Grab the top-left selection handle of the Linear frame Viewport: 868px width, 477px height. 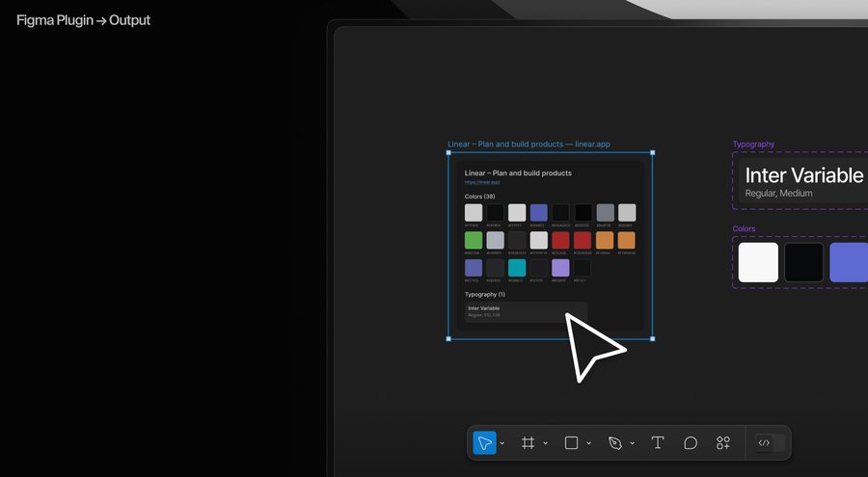(x=448, y=152)
